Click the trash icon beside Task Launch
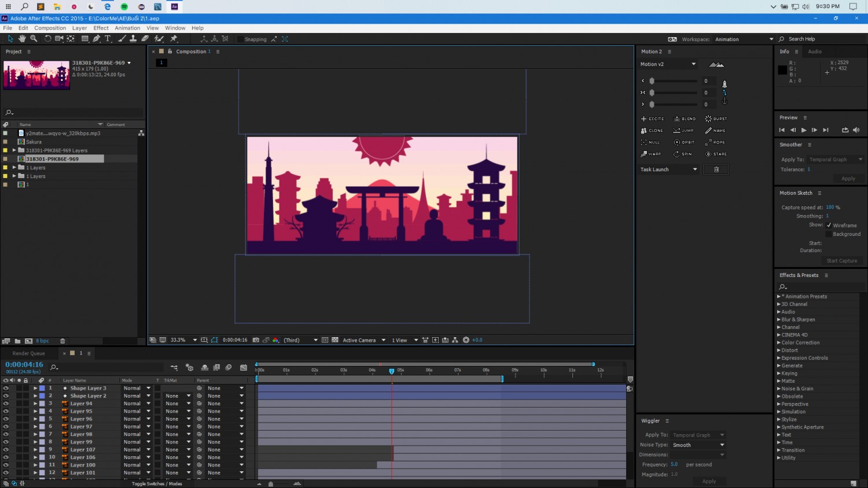Viewport: 868px width, 488px height. tap(716, 169)
